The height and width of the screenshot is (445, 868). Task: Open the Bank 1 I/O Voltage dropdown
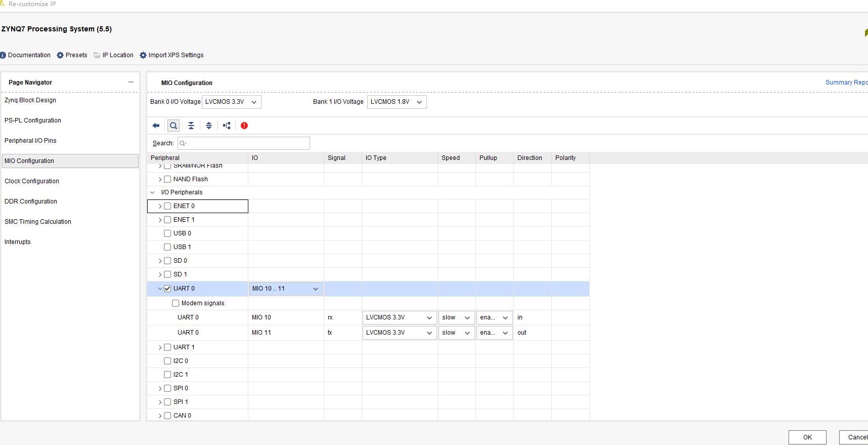tap(397, 102)
